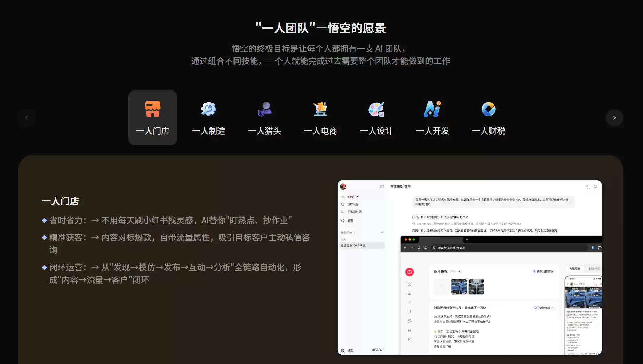643x364 pixels.
Task: Click the browser forward arrow
Action: pos(412,248)
